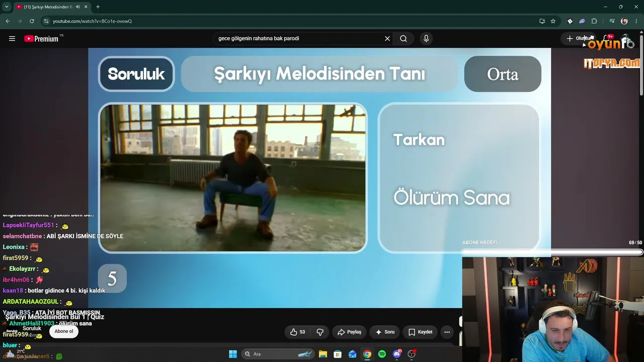Open the Chrome profile avatar

click(x=624, y=21)
